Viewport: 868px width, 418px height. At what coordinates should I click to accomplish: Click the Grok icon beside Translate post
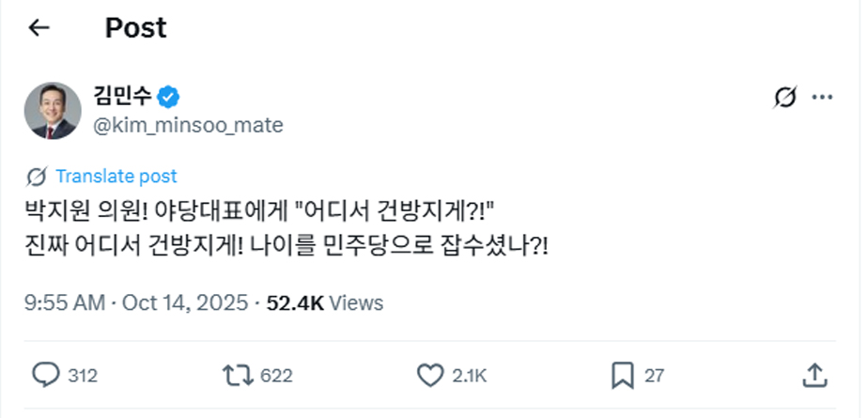[39, 176]
